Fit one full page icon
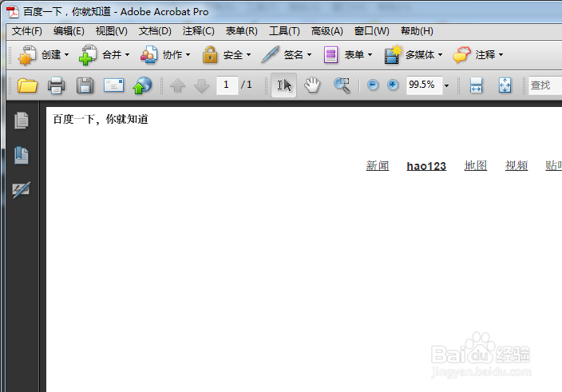This screenshot has height=392, width=562. click(505, 85)
